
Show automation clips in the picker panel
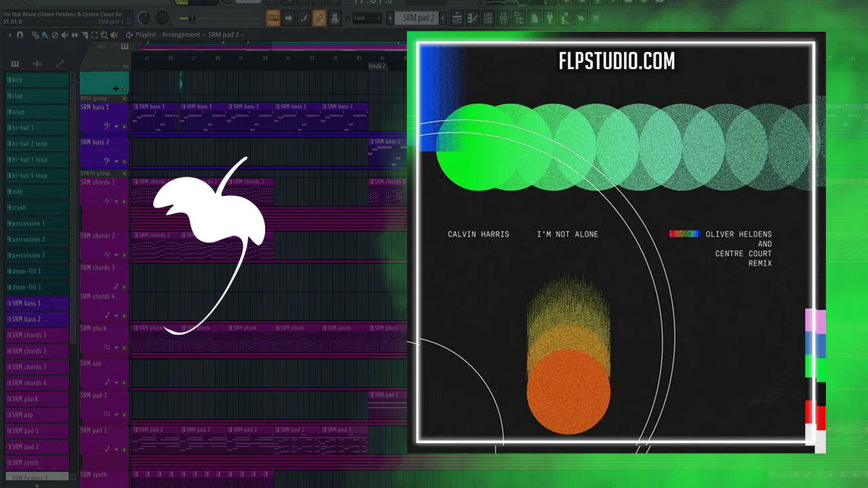(60, 64)
